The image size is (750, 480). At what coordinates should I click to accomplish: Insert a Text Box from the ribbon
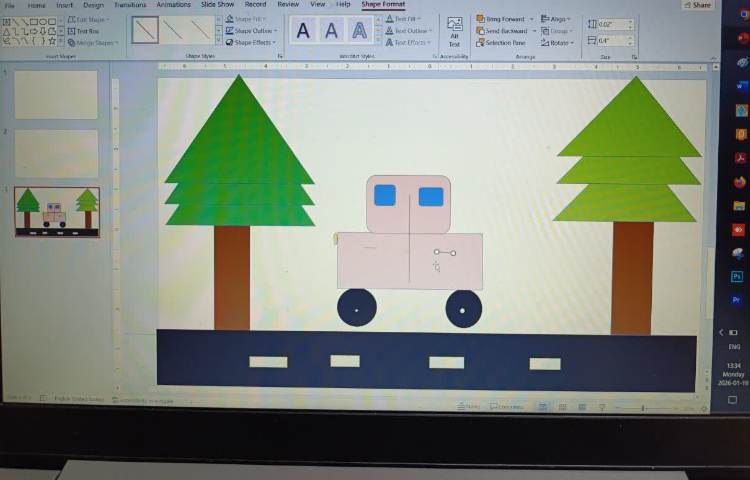pos(84,31)
